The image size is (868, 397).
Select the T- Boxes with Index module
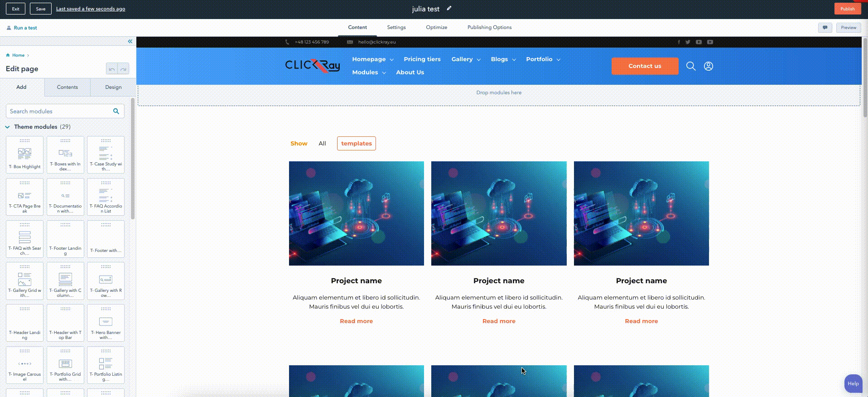click(65, 155)
